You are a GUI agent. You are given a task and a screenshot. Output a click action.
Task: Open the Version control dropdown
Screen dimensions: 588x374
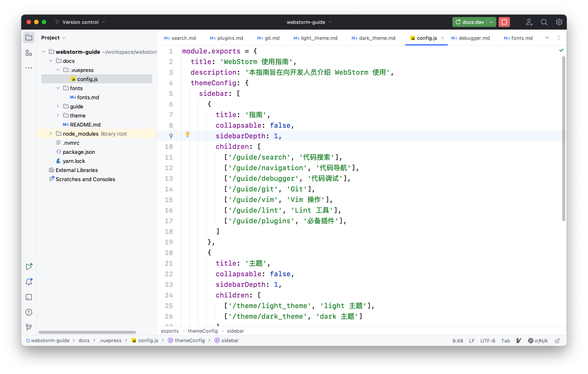pyautogui.click(x=80, y=22)
